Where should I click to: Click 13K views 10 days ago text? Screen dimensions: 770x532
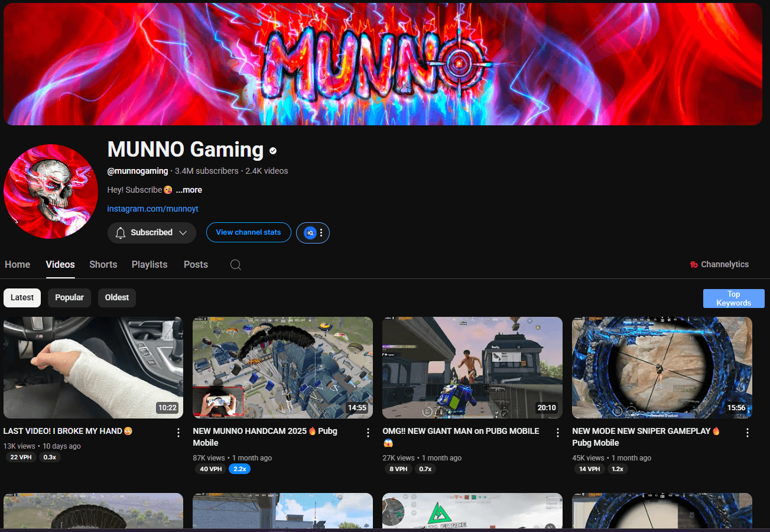[42, 446]
